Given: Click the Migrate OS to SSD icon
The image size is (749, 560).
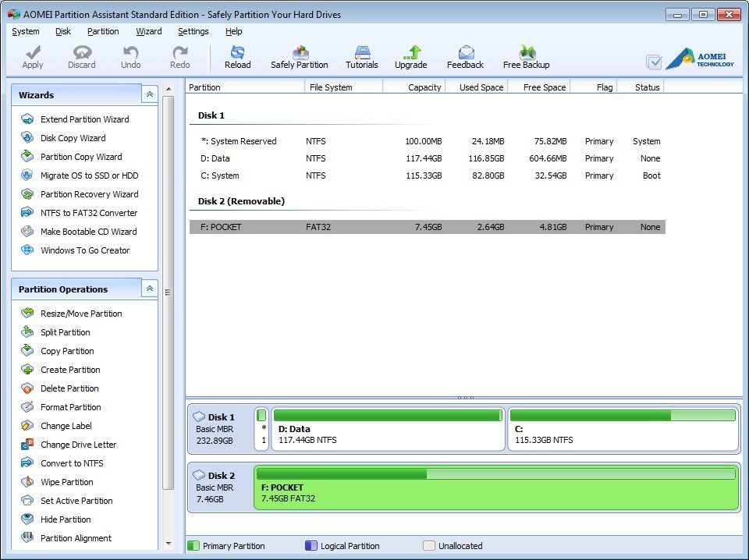Looking at the screenshot, I should click(x=27, y=175).
